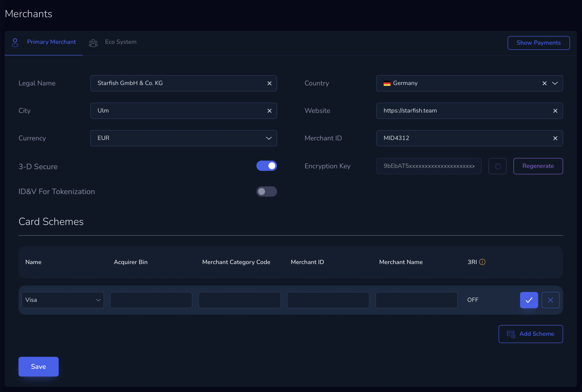
Task: Disable the 3-D Secure toggle
Action: pyautogui.click(x=267, y=166)
